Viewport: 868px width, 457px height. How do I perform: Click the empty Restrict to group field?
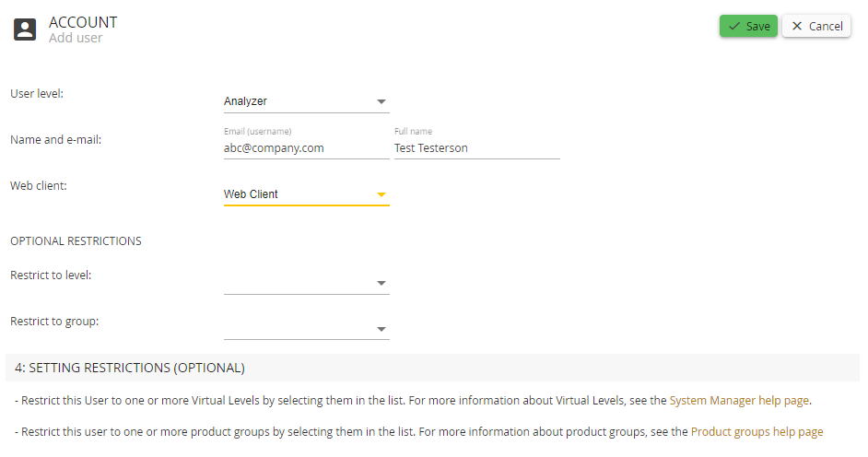coord(307,329)
